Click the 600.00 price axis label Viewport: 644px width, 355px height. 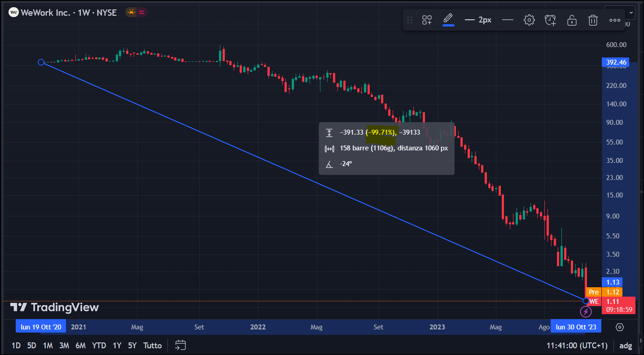(616, 45)
